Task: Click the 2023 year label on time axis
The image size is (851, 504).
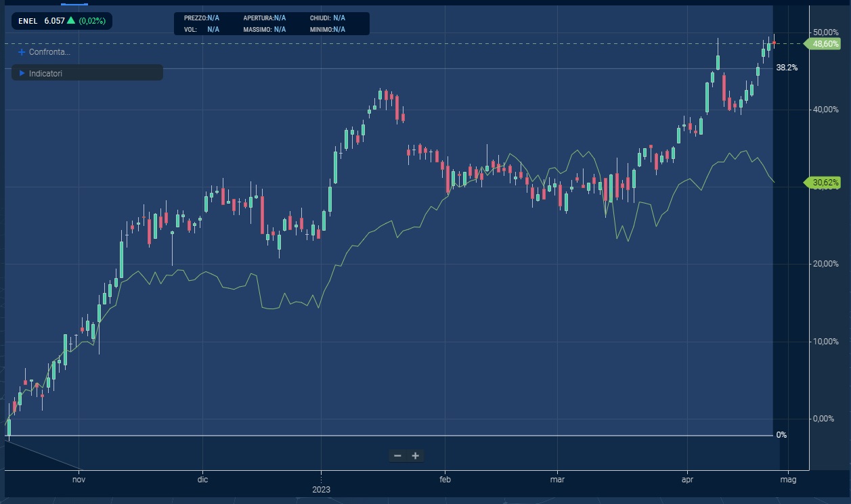Action: click(321, 488)
